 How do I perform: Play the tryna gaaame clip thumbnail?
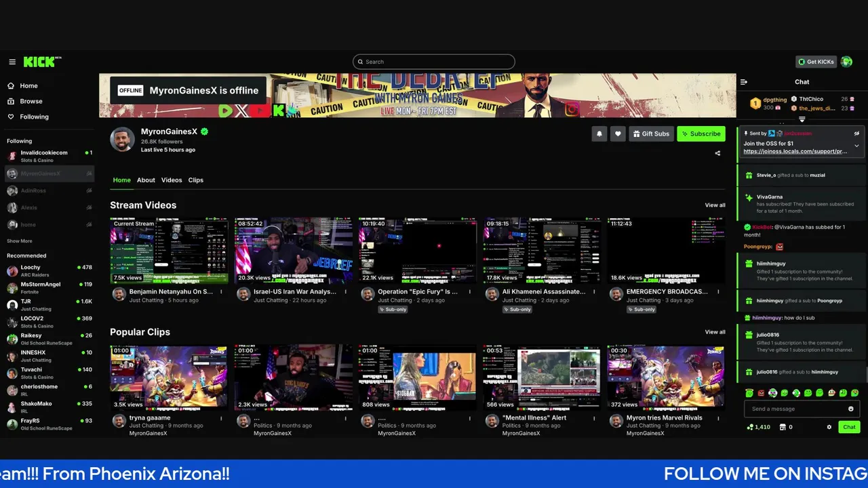[x=169, y=378]
